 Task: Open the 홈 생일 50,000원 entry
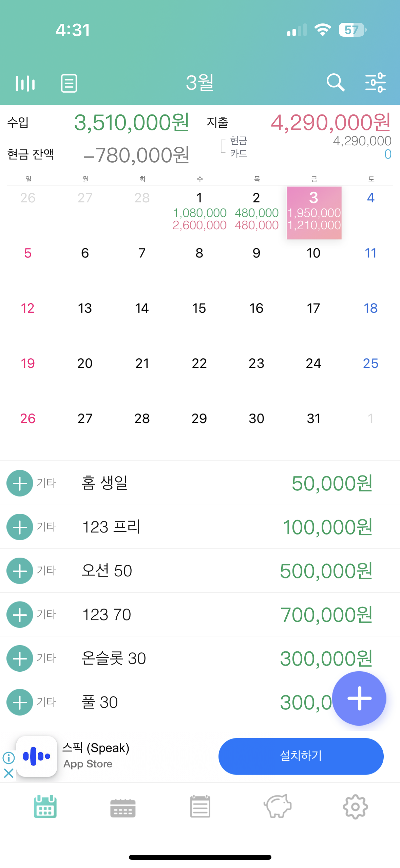pos(200,483)
